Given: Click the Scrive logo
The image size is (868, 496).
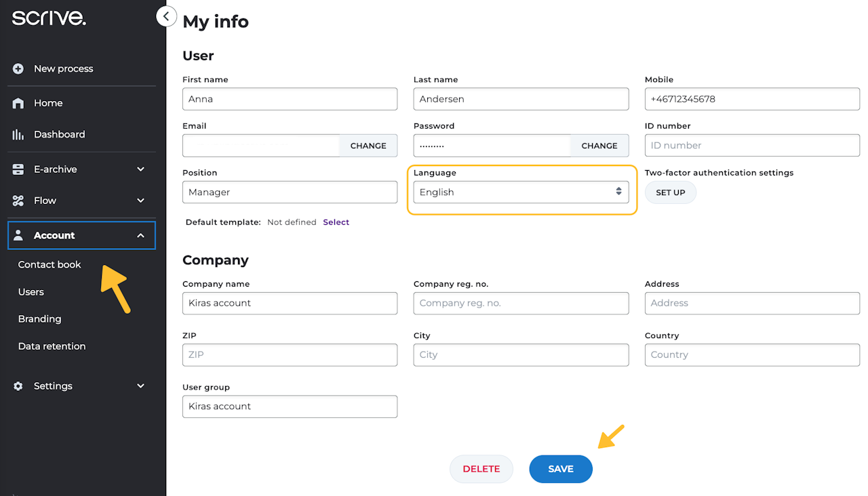Looking at the screenshot, I should (x=49, y=18).
